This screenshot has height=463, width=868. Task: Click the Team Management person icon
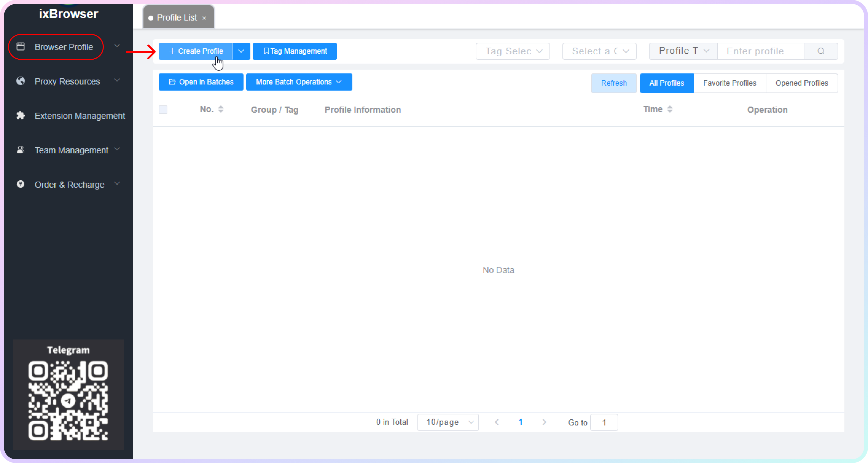20,150
